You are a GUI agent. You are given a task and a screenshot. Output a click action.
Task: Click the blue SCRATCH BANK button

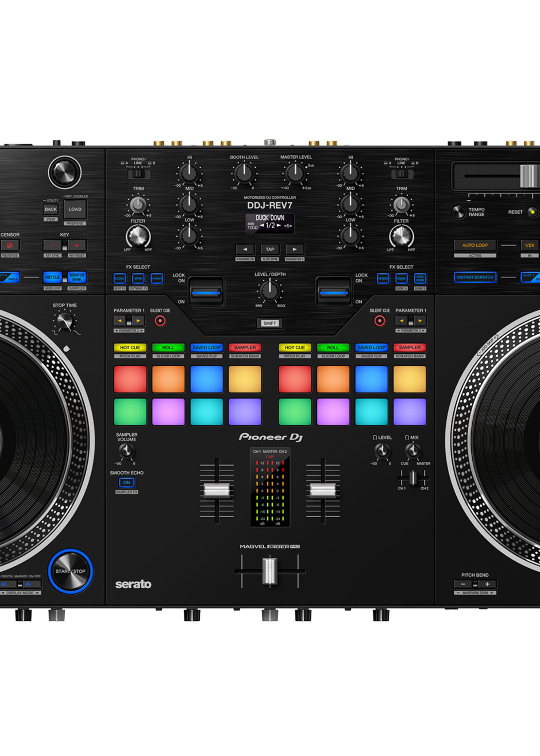[77, 277]
